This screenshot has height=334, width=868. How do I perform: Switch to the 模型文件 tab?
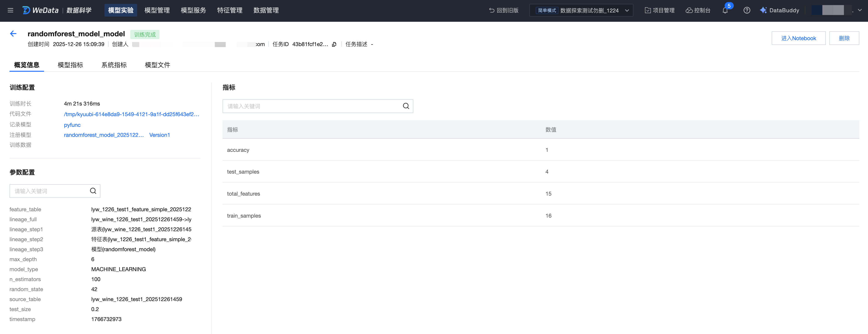(157, 65)
